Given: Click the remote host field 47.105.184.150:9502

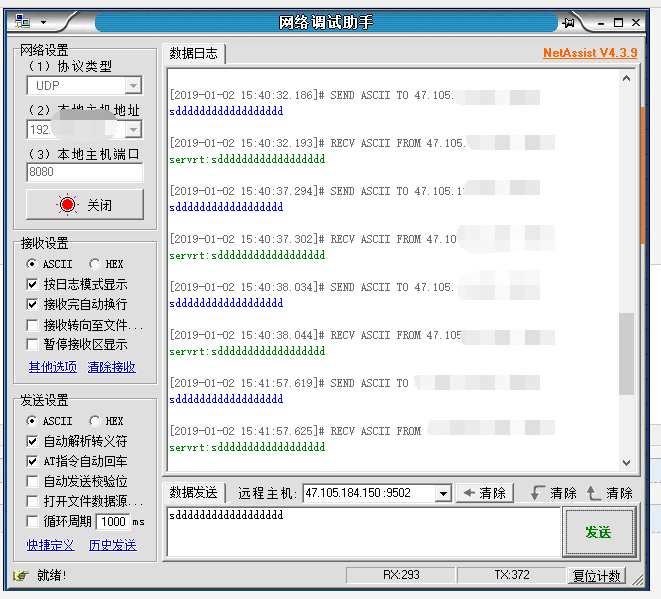Looking at the screenshot, I should click(369, 493).
